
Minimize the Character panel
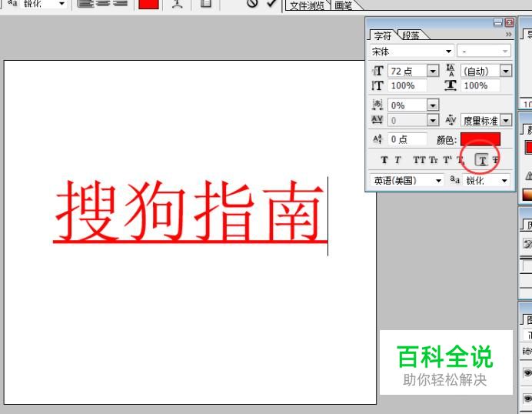[497, 22]
